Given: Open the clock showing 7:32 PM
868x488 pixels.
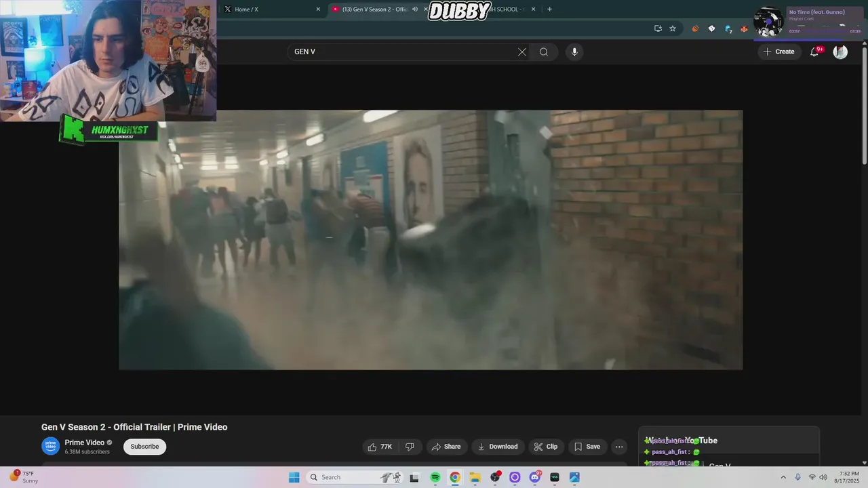Looking at the screenshot, I should (x=848, y=477).
